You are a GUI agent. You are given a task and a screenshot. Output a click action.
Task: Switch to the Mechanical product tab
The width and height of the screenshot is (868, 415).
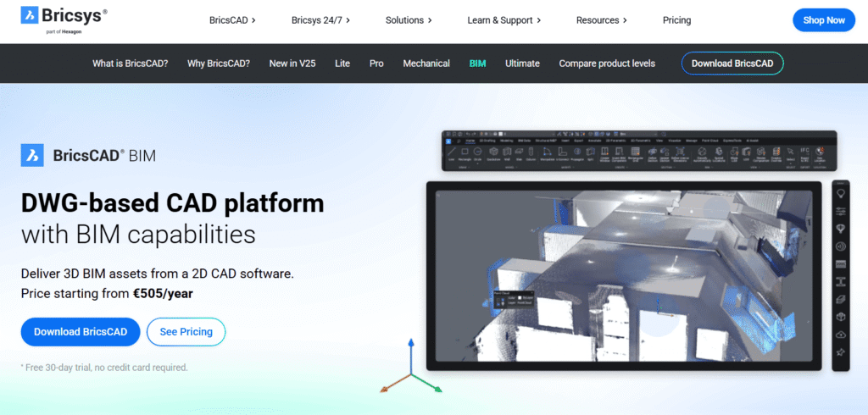point(426,64)
